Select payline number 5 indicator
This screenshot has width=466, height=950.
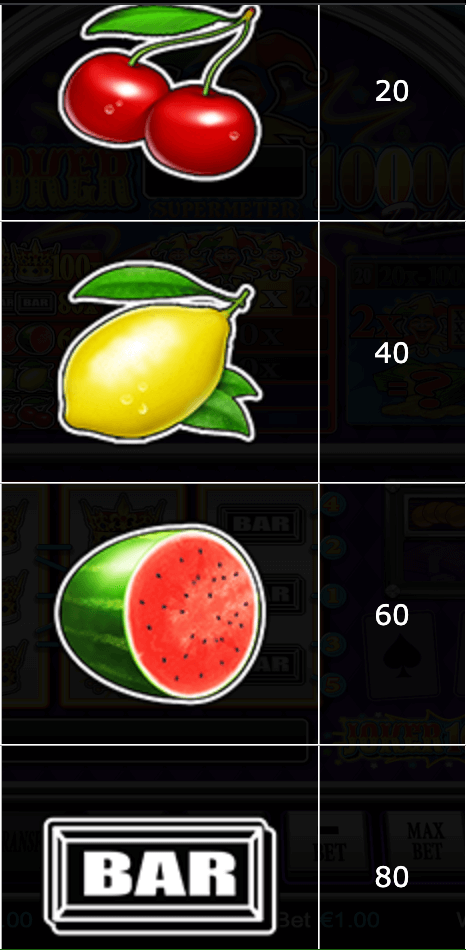coord(331,686)
